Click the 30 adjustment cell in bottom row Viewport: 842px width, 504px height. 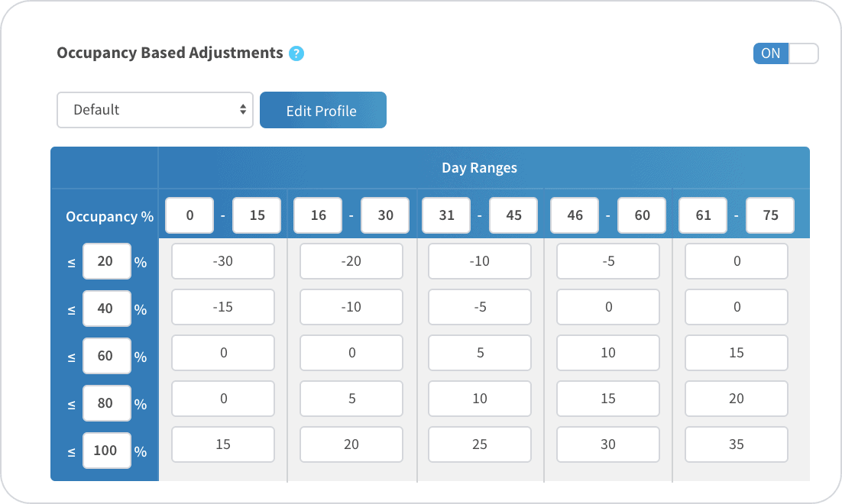pos(608,444)
